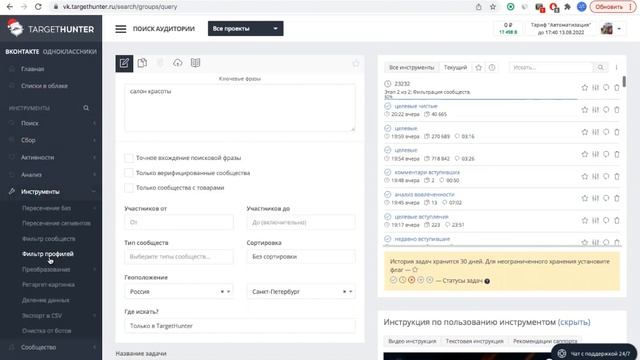This screenshot has height=360, width=640.
Task: Open Чат с поддержкой 24/7
Action: coord(594,353)
